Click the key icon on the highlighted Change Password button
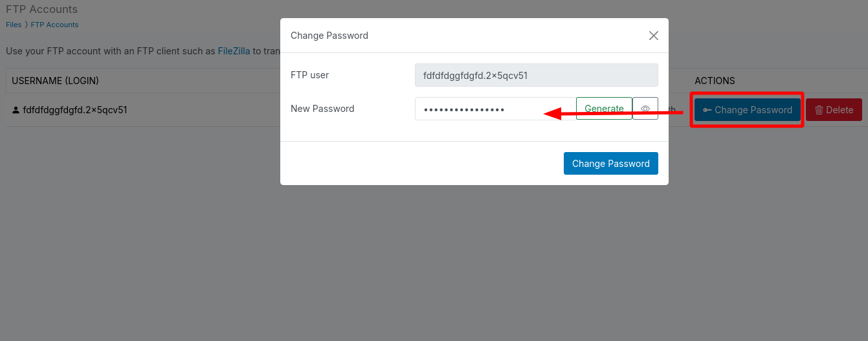Image resolution: width=868 pixels, height=341 pixels. (x=707, y=110)
